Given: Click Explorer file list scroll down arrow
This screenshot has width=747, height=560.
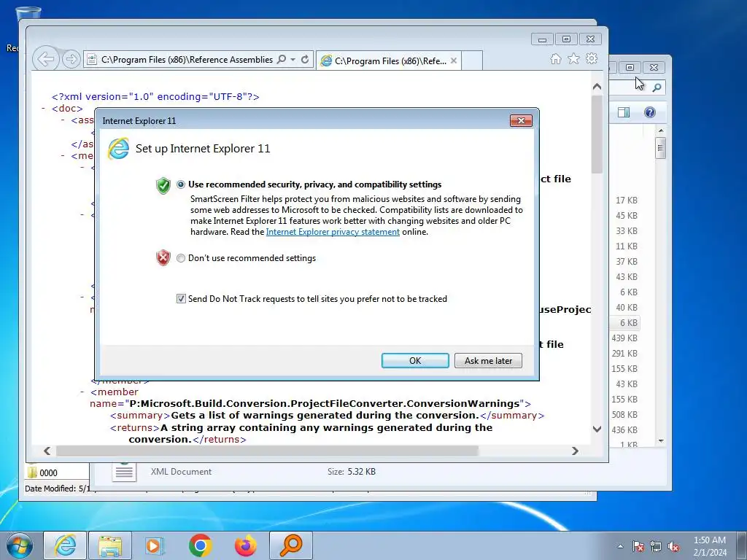Looking at the screenshot, I should pyautogui.click(x=660, y=441).
